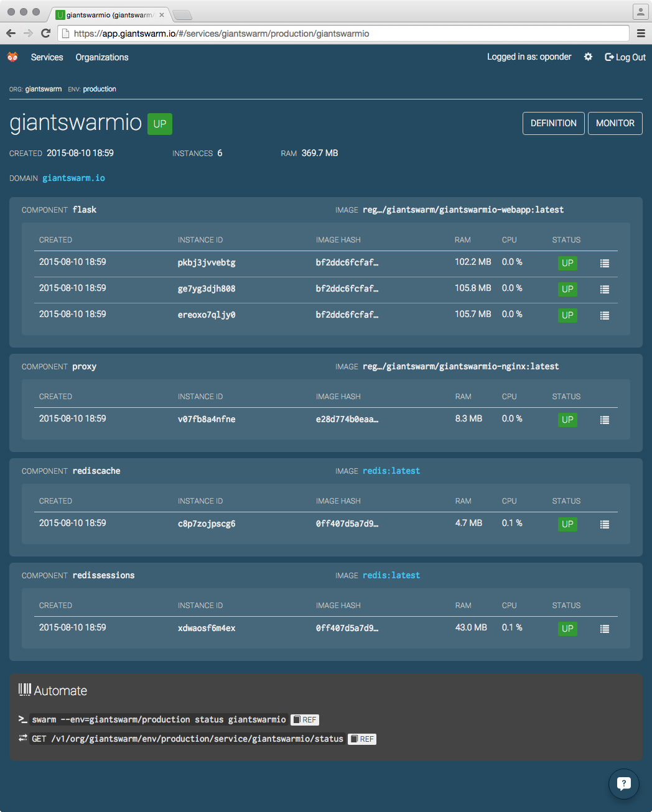652x812 pixels.
Task: Click the terminal prompt icon in Automate
Action: click(23, 719)
